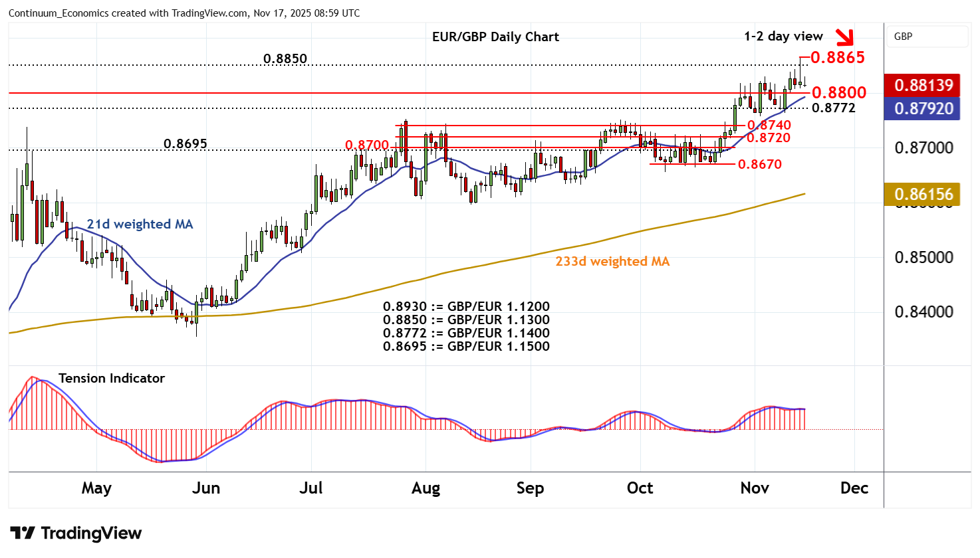Click the 0.8850 dotted level label
Screen dimensions: 980x558
point(285,58)
